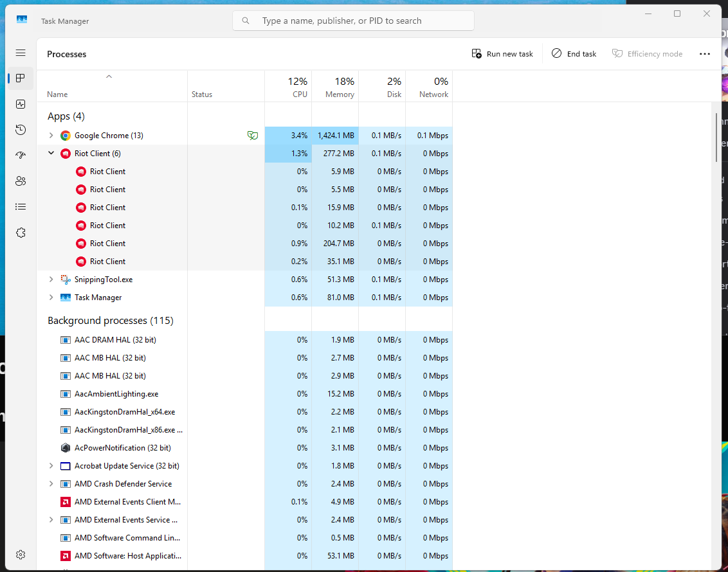Image resolution: width=728 pixels, height=572 pixels.
Task: Select the AacKingstonDramHal_x64.exe row
Action: [244, 412]
